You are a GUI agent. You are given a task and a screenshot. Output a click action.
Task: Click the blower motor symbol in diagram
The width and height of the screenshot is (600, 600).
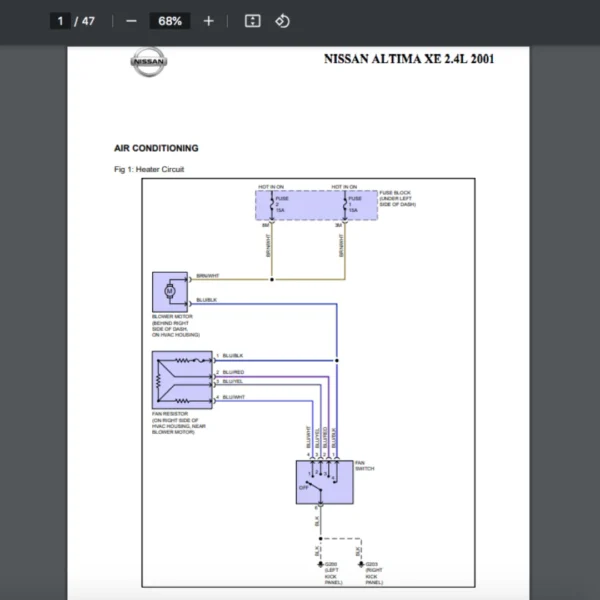point(169,291)
